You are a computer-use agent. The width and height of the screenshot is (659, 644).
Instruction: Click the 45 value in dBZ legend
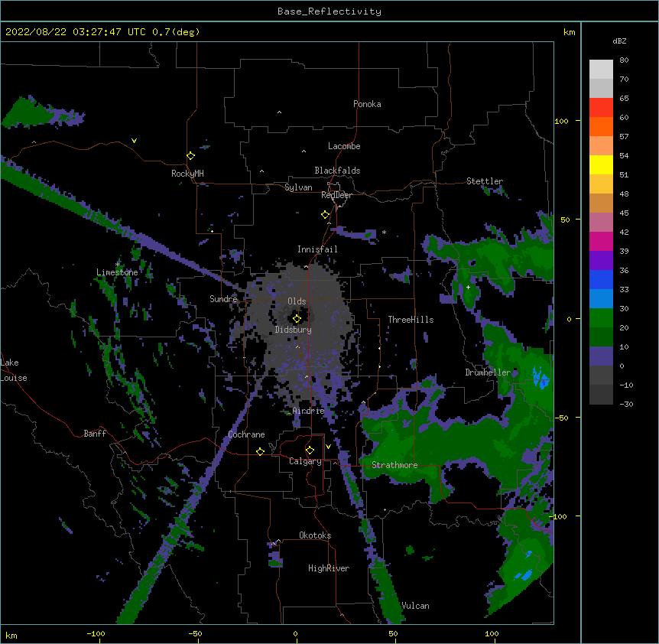pyautogui.click(x=624, y=213)
